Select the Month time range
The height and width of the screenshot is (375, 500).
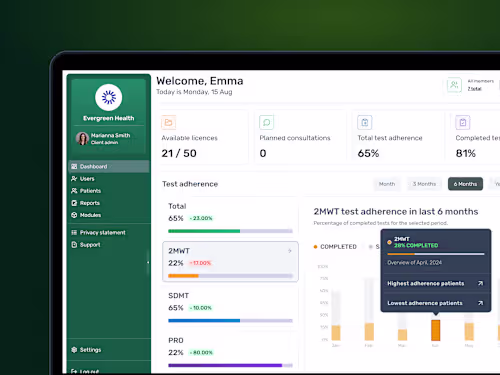pos(387,184)
